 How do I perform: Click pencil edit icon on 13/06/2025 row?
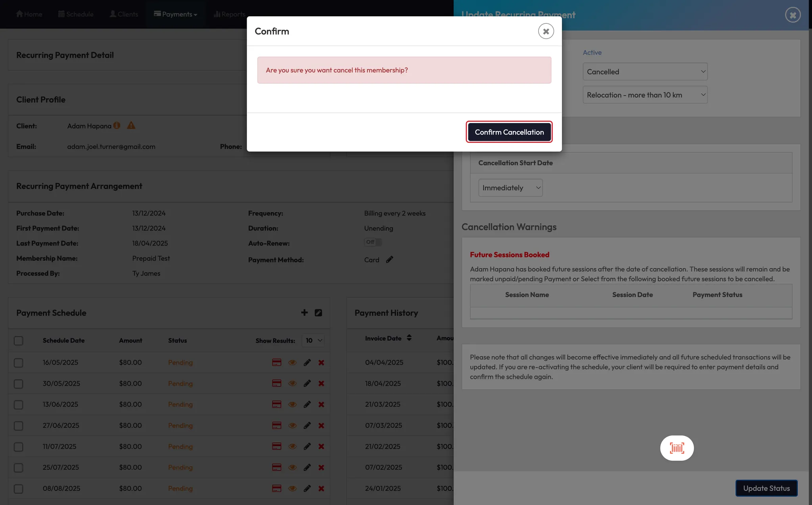pos(307,405)
